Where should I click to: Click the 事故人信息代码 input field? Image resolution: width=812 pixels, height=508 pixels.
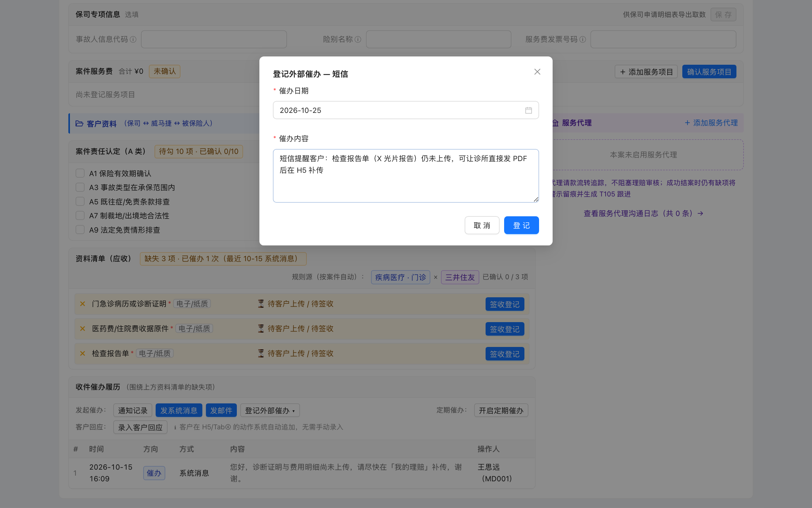[214, 40]
